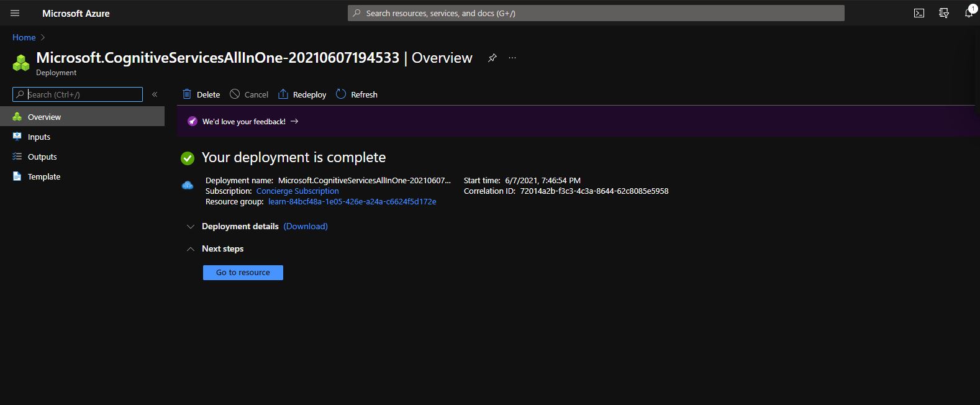
Task: Click the Refresh button label
Action: coord(364,94)
